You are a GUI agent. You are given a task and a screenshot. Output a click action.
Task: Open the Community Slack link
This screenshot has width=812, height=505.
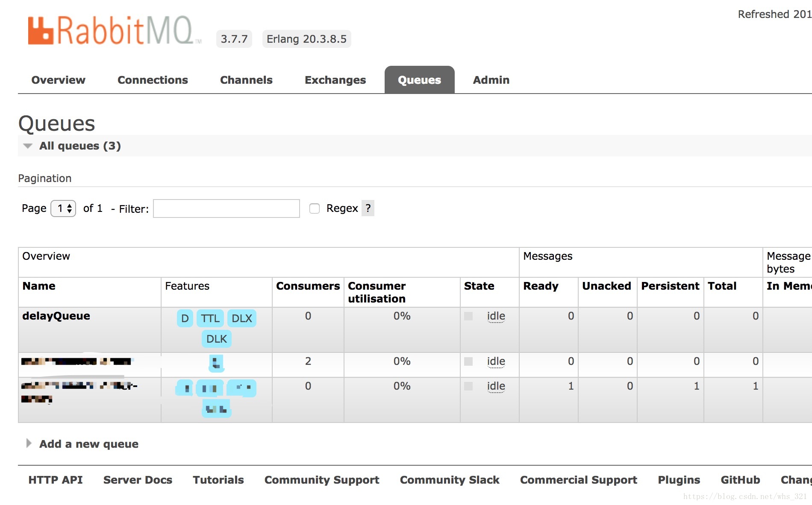pyautogui.click(x=450, y=480)
